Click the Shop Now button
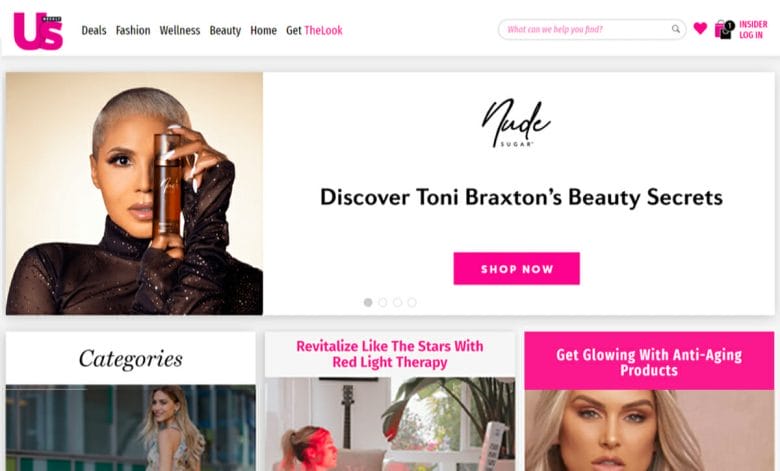Screen dimensions: 780x471 click(516, 269)
